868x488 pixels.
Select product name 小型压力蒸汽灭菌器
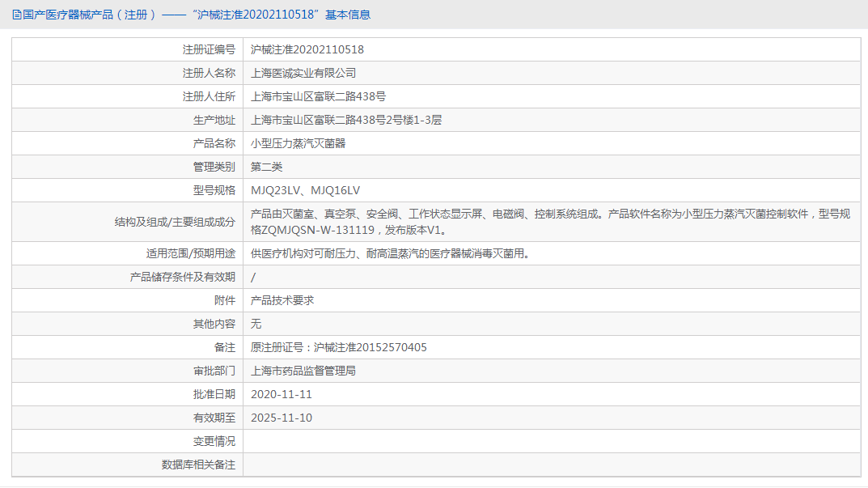[298, 143]
